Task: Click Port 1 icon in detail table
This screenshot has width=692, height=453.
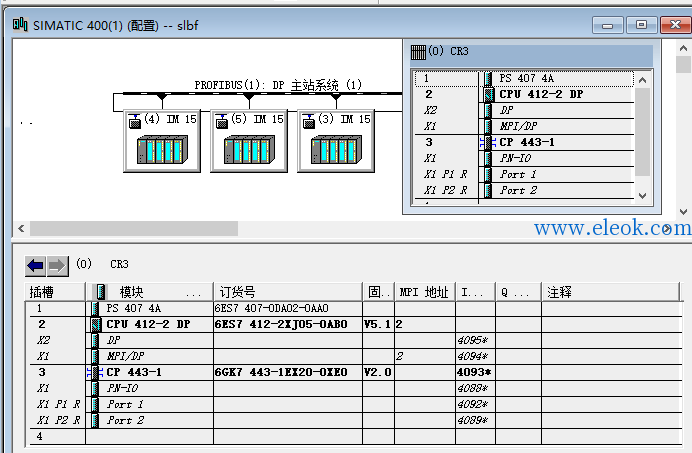Action: (x=95, y=404)
